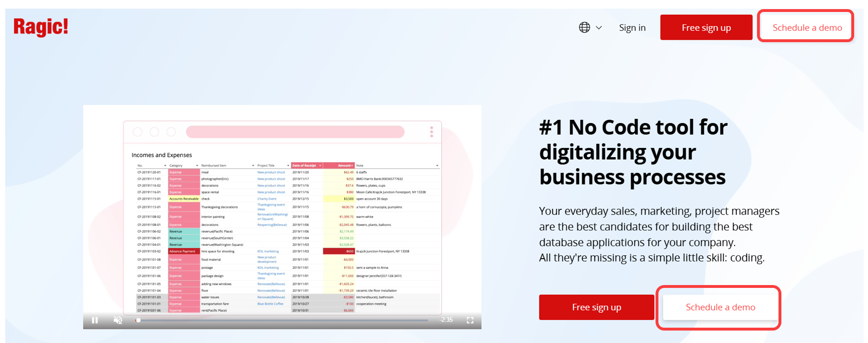Image resolution: width=868 pixels, height=343 pixels.
Task: Click Schedule a demo in the top navigation
Action: point(807,27)
